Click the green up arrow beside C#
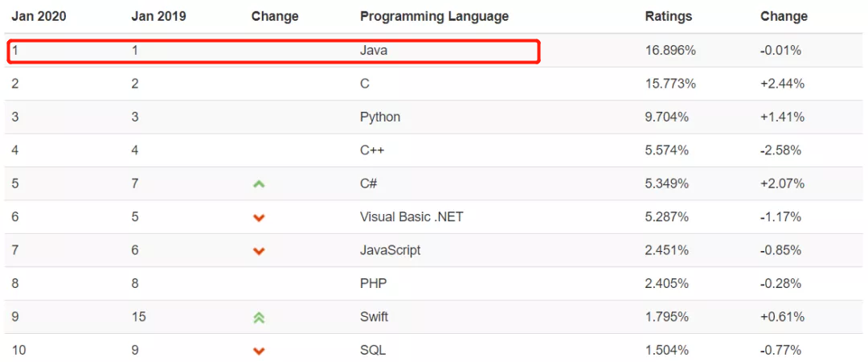868x362 pixels. click(x=259, y=184)
